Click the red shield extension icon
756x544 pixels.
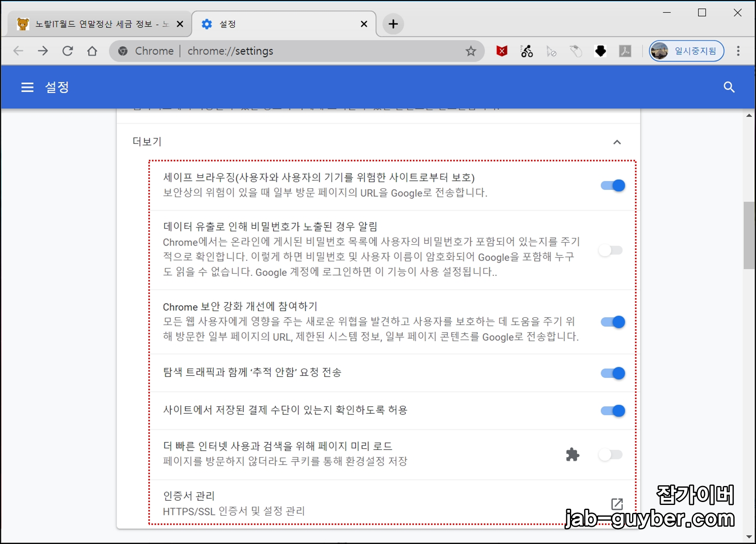(x=501, y=51)
